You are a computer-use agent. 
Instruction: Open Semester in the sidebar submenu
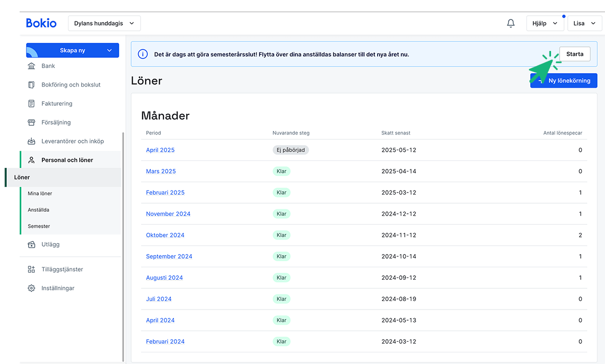(39, 226)
